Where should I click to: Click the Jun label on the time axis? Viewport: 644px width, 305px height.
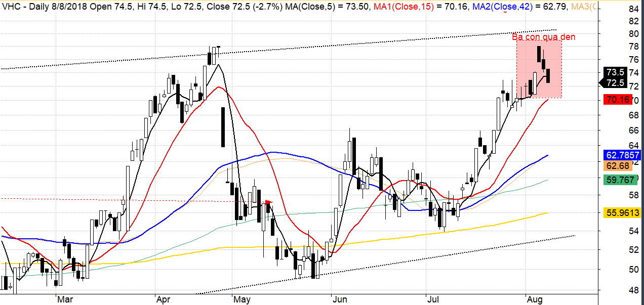pos(339,299)
